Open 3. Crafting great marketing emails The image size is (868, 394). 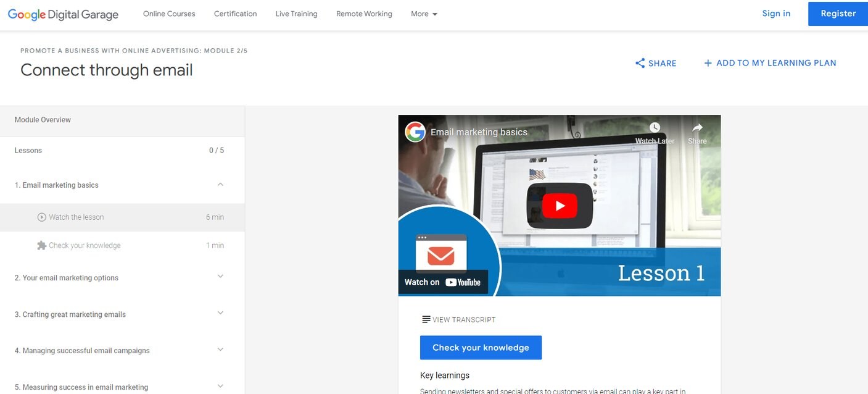(70, 314)
